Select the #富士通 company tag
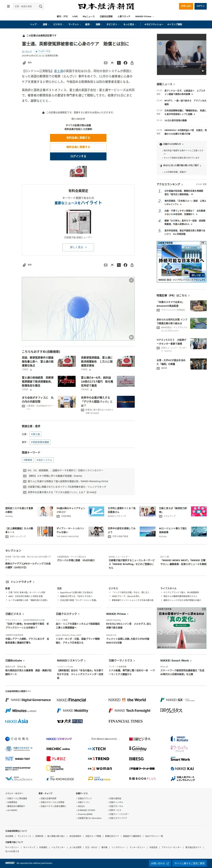The width and height of the screenshot is (212, 868). pyautogui.click(x=35, y=434)
